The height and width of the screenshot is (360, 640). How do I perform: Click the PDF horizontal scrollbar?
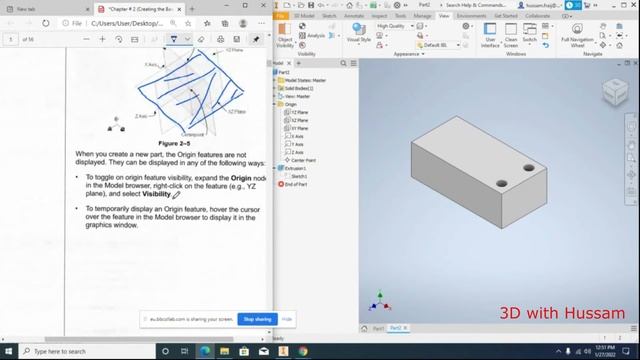point(139,339)
